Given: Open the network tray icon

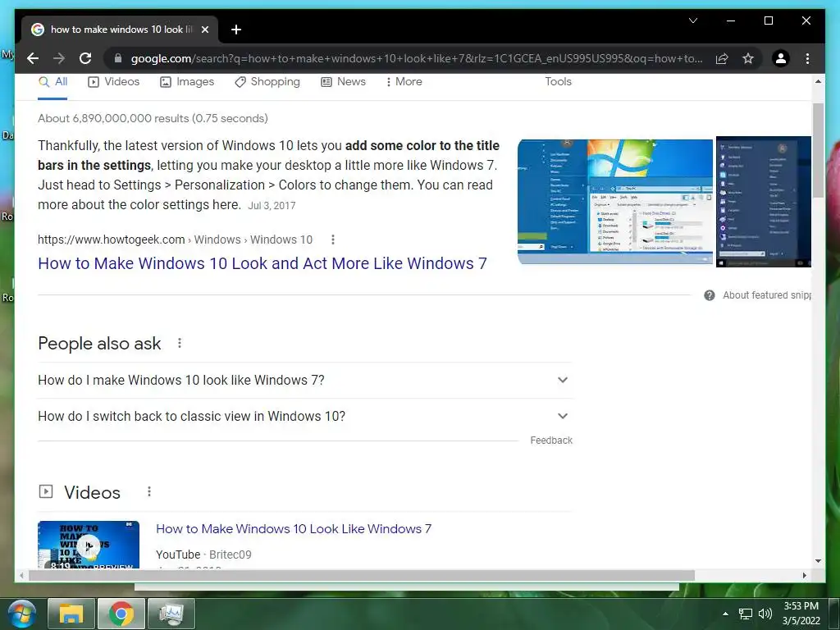Looking at the screenshot, I should [745, 614].
